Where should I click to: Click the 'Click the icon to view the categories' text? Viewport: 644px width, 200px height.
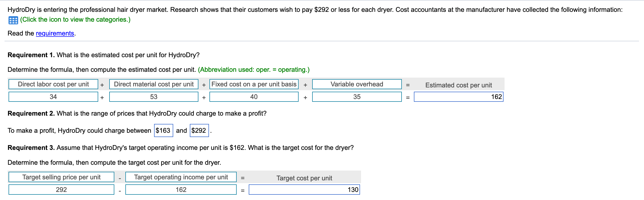pyautogui.click(x=75, y=20)
